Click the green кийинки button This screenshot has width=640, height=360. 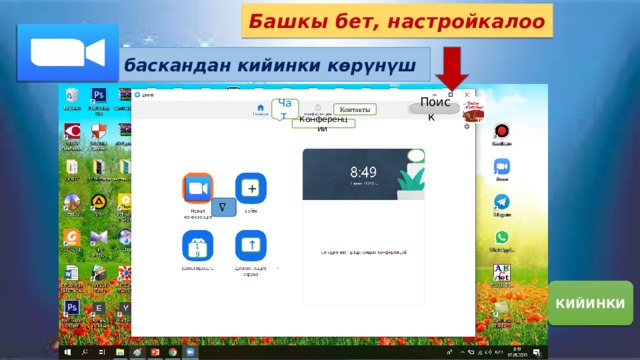590,303
